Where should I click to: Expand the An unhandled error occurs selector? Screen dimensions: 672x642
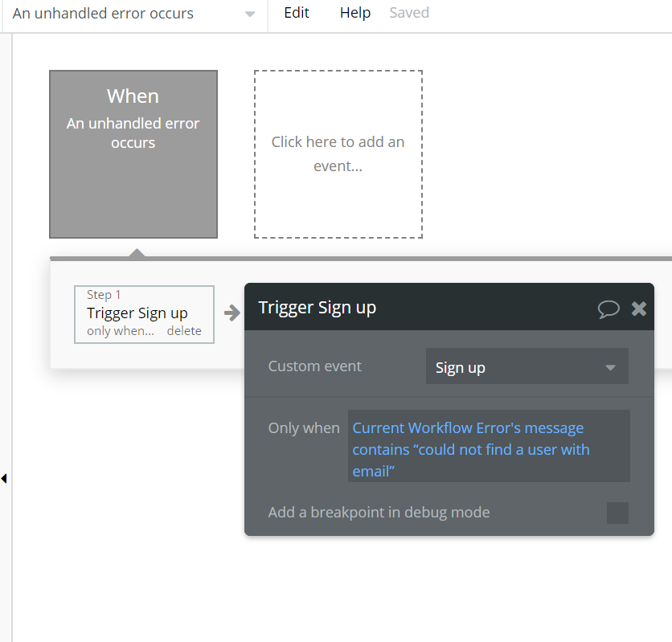pyautogui.click(x=133, y=14)
